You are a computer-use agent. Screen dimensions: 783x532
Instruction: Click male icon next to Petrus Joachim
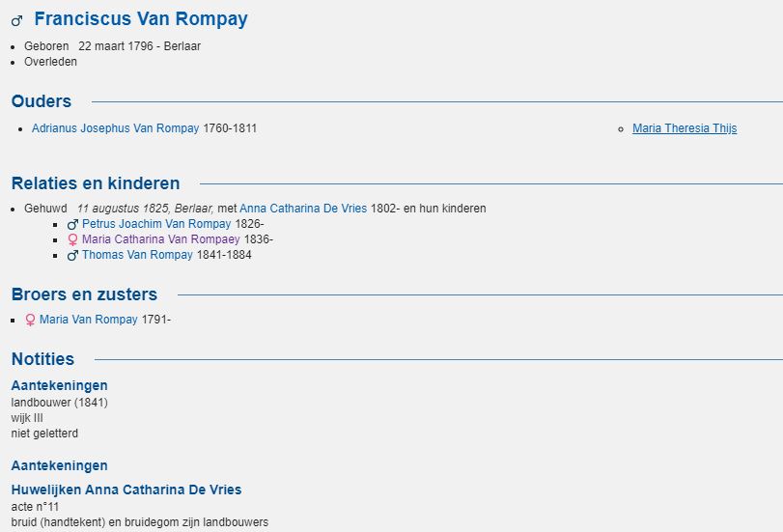point(73,224)
